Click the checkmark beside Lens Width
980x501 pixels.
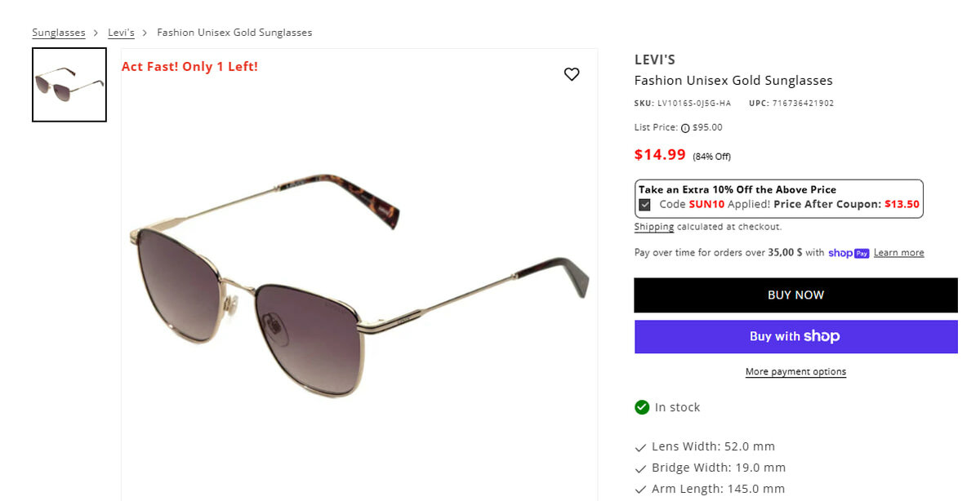(x=641, y=447)
